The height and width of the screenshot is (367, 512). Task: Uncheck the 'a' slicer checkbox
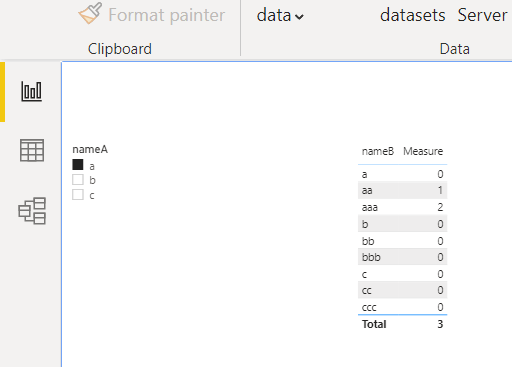78,165
